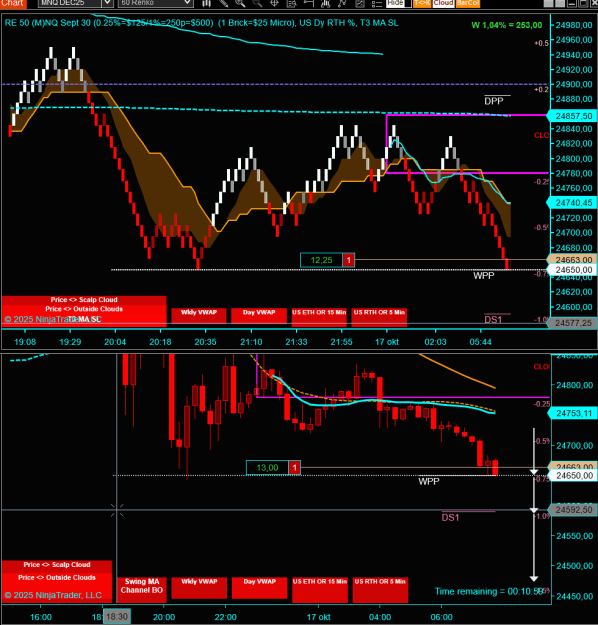Open chart properties icon
The height and width of the screenshot is (625, 598).
[360, 4]
